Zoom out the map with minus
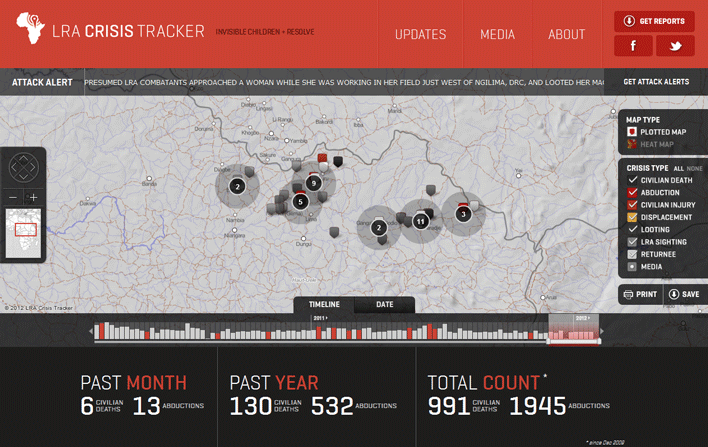This screenshot has width=708, height=447. [13, 197]
